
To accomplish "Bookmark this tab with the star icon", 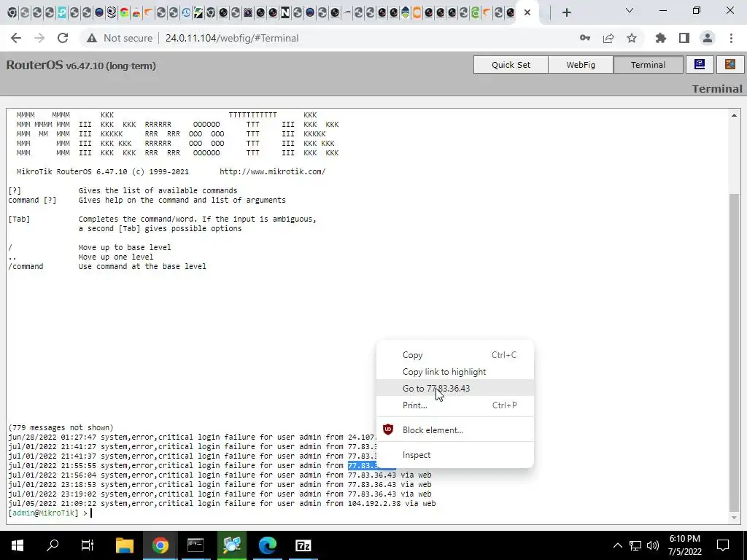I will [632, 38].
